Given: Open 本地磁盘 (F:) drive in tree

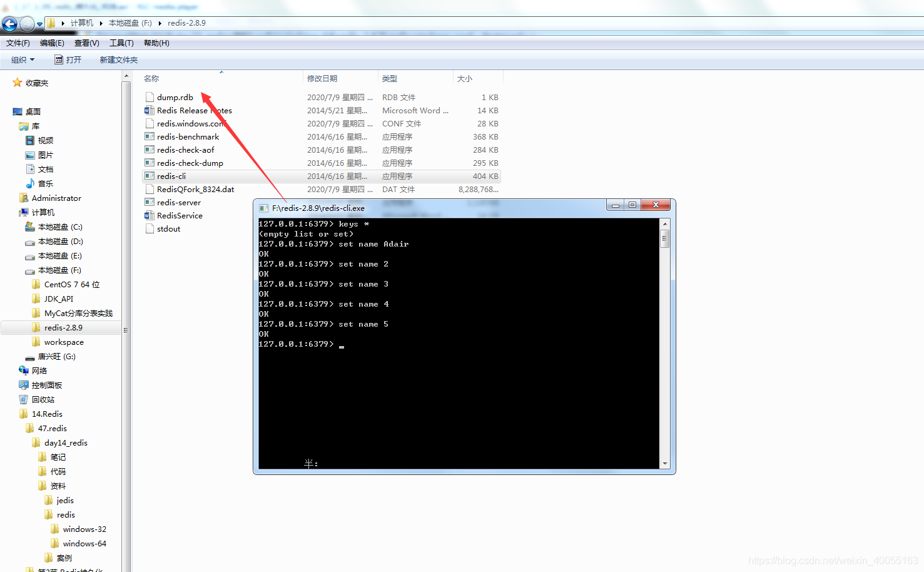Looking at the screenshot, I should click(x=59, y=270).
